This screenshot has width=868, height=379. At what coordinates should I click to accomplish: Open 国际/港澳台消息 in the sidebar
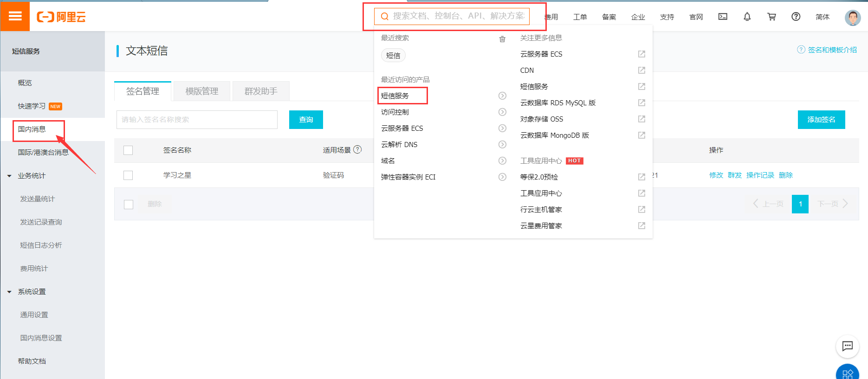[43, 153]
